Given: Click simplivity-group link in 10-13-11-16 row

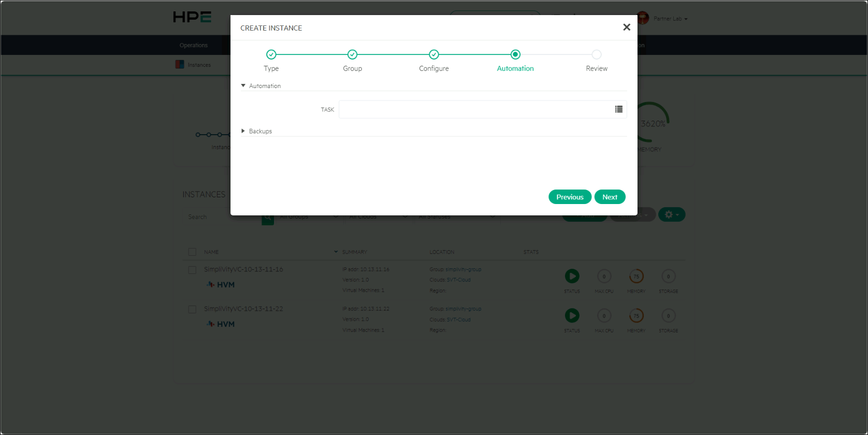Looking at the screenshot, I should pos(464,269).
